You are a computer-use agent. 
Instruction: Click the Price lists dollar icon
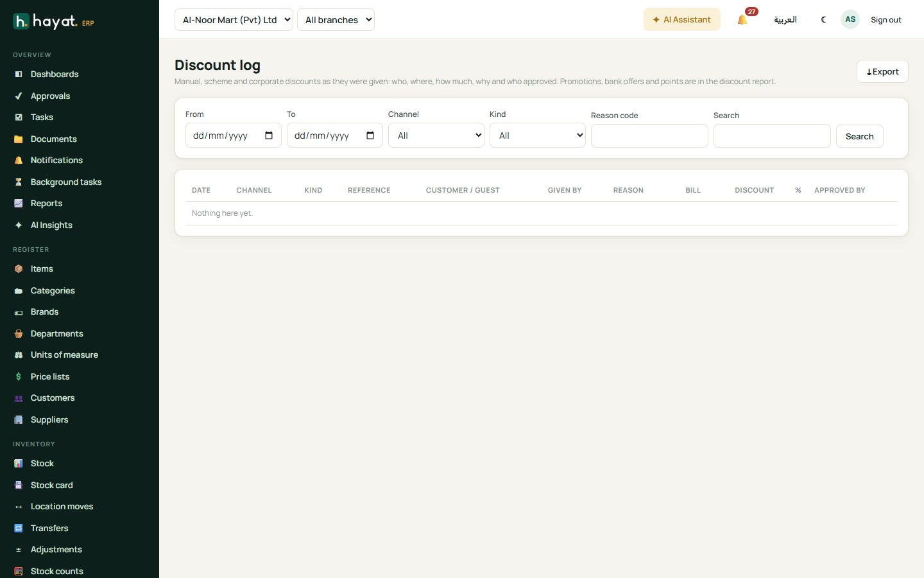coord(19,377)
